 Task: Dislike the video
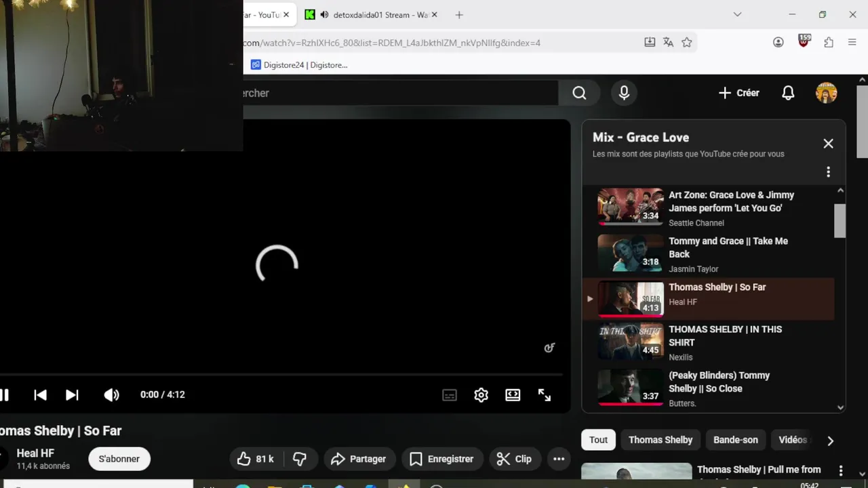click(300, 459)
